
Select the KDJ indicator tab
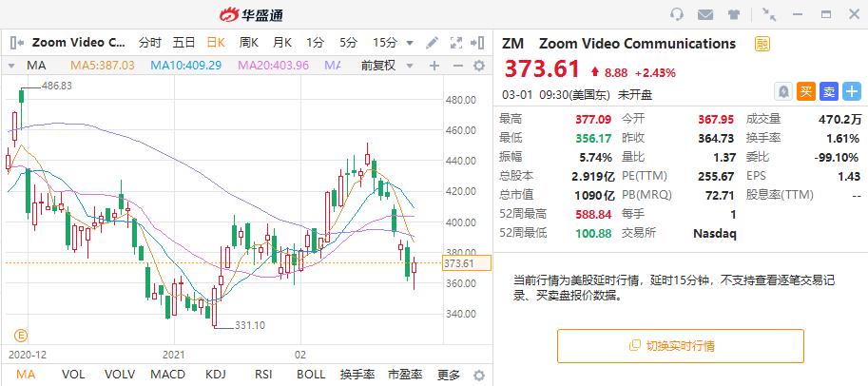coord(217,375)
